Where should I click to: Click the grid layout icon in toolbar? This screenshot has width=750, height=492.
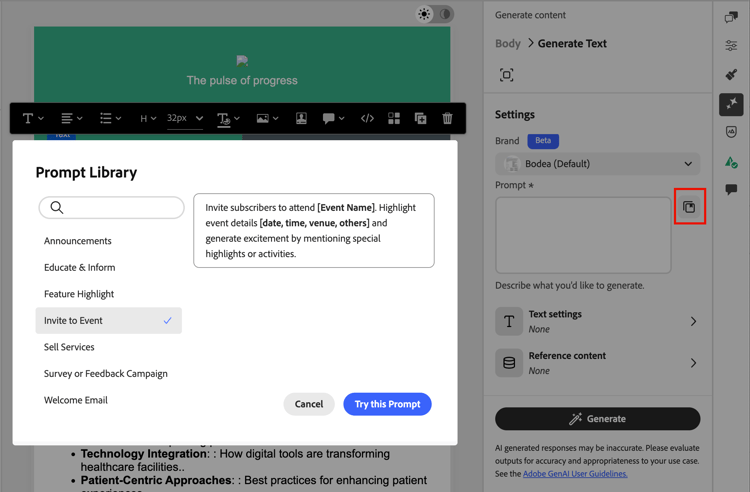pyautogui.click(x=394, y=118)
